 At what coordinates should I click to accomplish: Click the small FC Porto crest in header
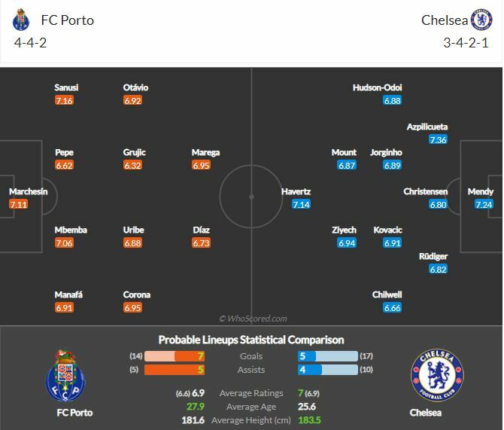pos(22,20)
